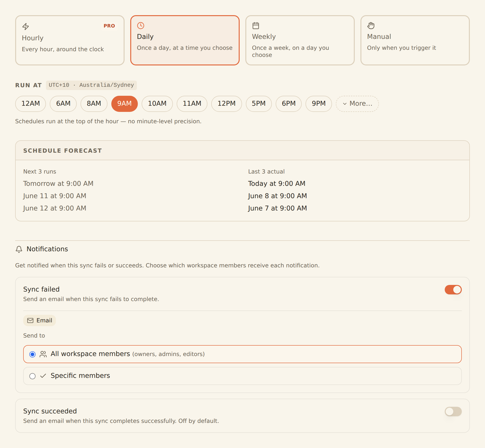Choose the Hourly schedule card
Screen dimensions: 485x448
click(x=70, y=40)
